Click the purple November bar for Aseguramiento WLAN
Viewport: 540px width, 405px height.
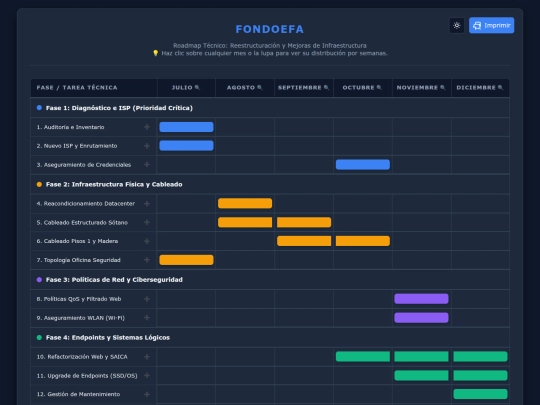(x=422, y=318)
